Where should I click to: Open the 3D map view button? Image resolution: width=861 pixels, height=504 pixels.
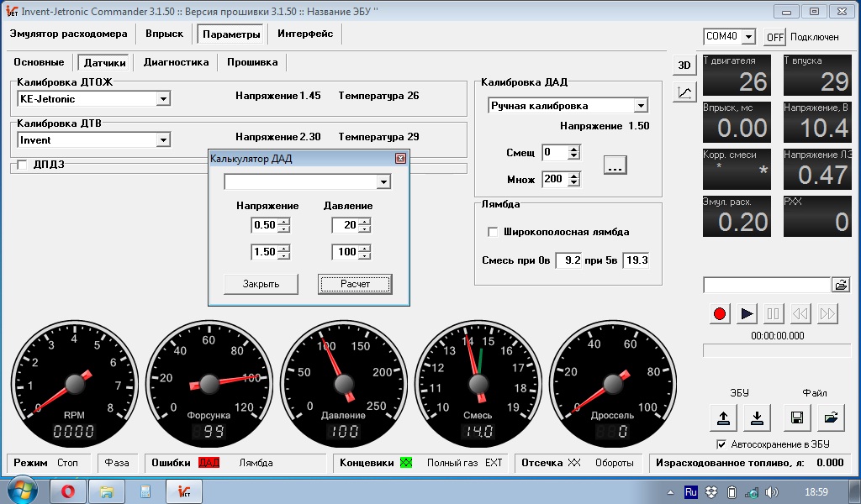pos(684,66)
